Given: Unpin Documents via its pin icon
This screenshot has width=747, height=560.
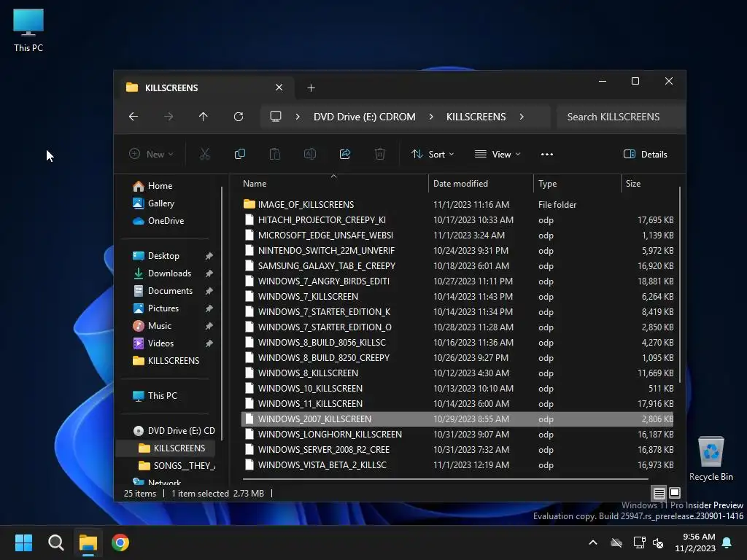Looking at the screenshot, I should pyautogui.click(x=209, y=291).
